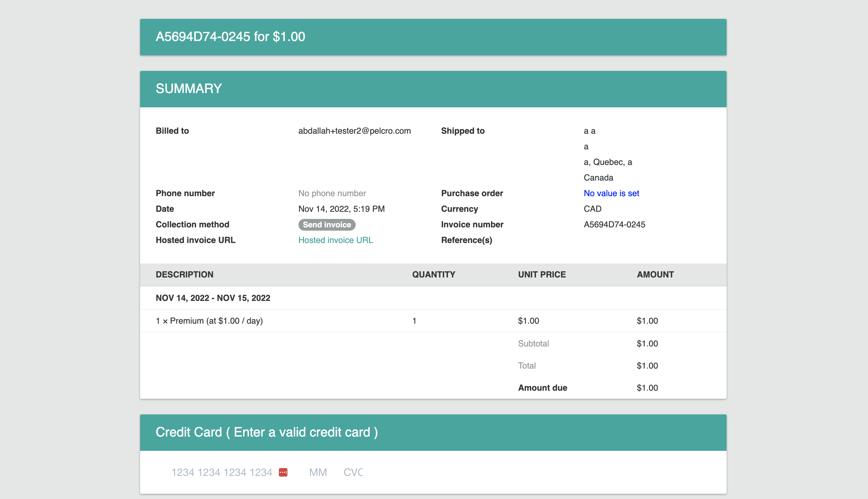Click the red password manager icon in card field
The image size is (868, 499).
(283, 472)
